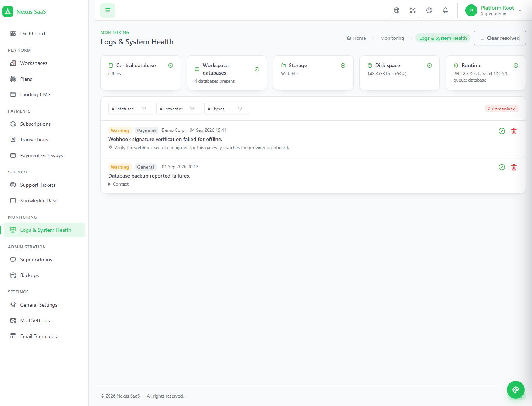Click Logs & System Health breadcrumb pill
Viewport: 532px width, 406px height.
point(443,38)
